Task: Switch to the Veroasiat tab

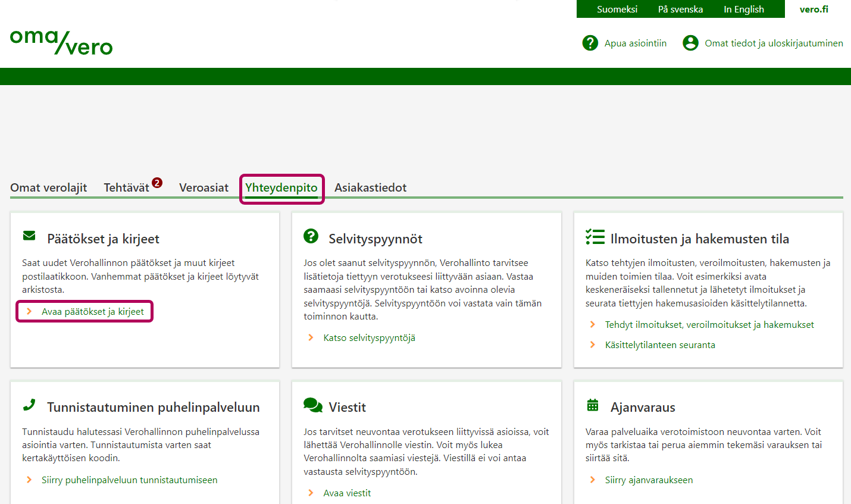Action: (x=204, y=187)
